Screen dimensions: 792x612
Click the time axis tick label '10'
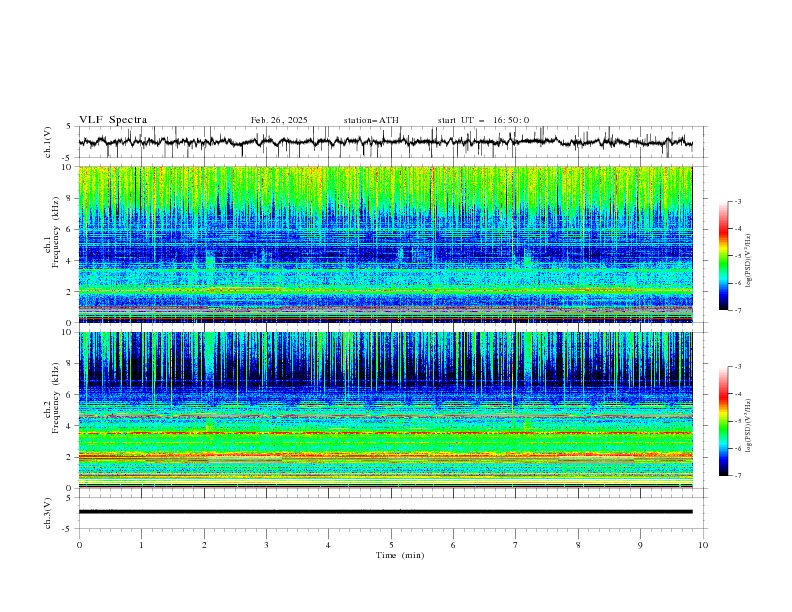[703, 545]
